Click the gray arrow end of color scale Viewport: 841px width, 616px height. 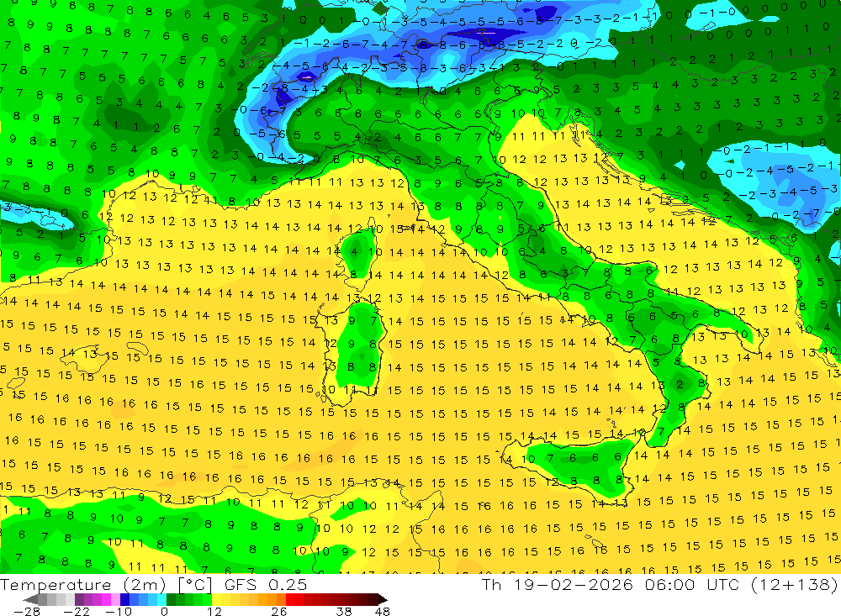[31, 599]
